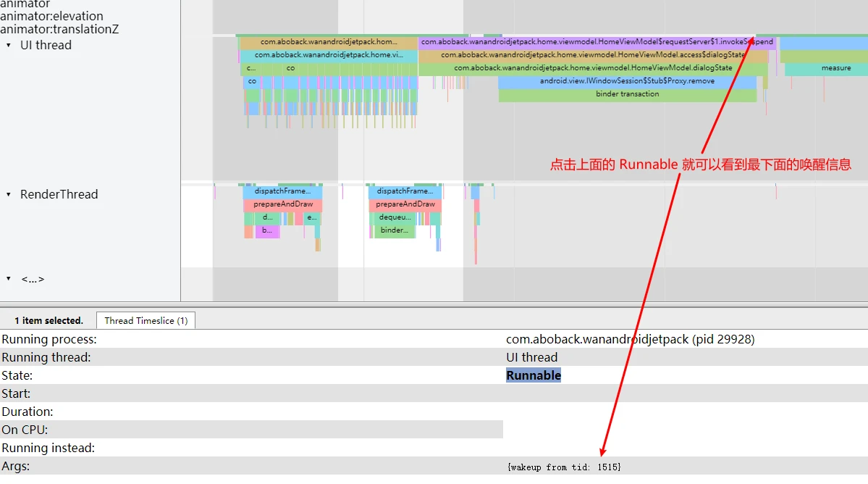Select the animator:translationZ label
This screenshot has height=484, width=868.
pyautogui.click(x=58, y=29)
